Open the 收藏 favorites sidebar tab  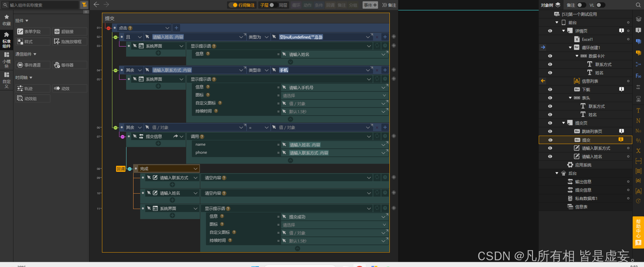point(6,20)
